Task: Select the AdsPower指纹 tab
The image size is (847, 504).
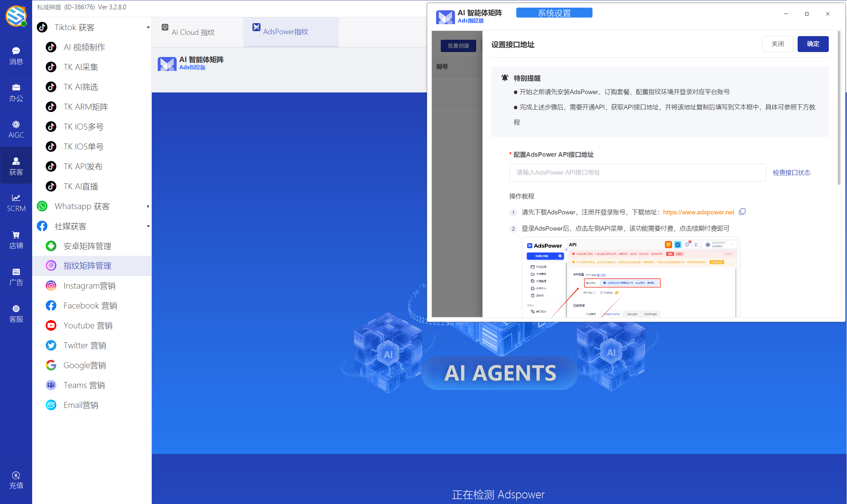Action: click(285, 31)
